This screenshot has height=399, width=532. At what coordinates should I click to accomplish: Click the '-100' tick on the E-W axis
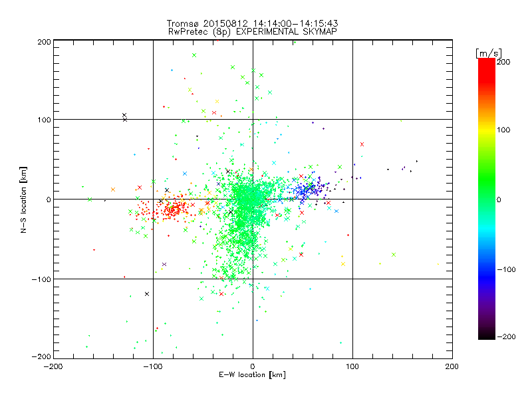pos(153,366)
